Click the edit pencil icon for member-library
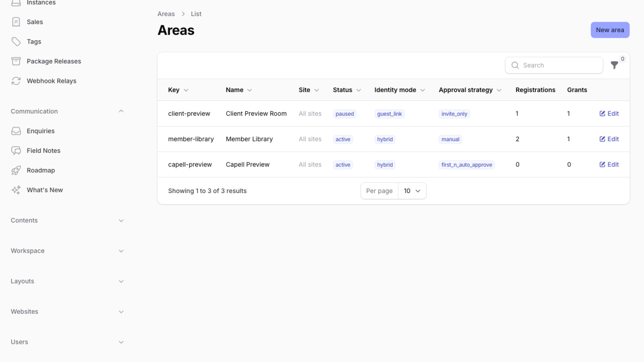Screen dimensions: 644x362 pyautogui.click(x=603, y=139)
